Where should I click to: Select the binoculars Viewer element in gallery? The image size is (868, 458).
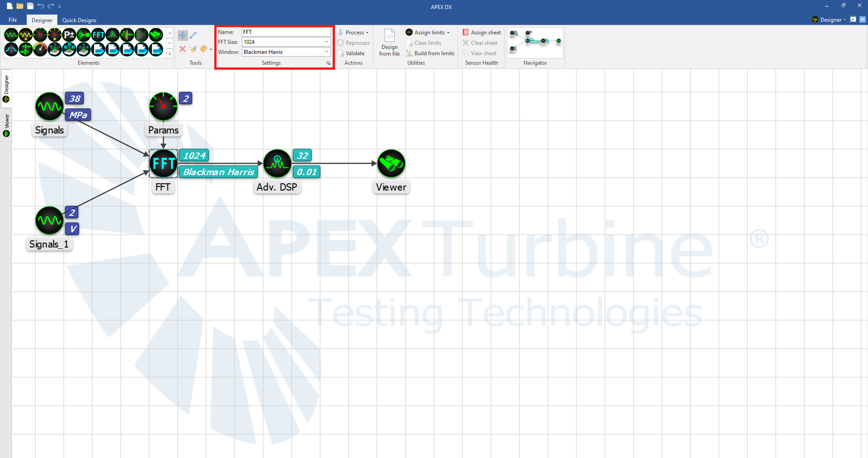(x=156, y=35)
